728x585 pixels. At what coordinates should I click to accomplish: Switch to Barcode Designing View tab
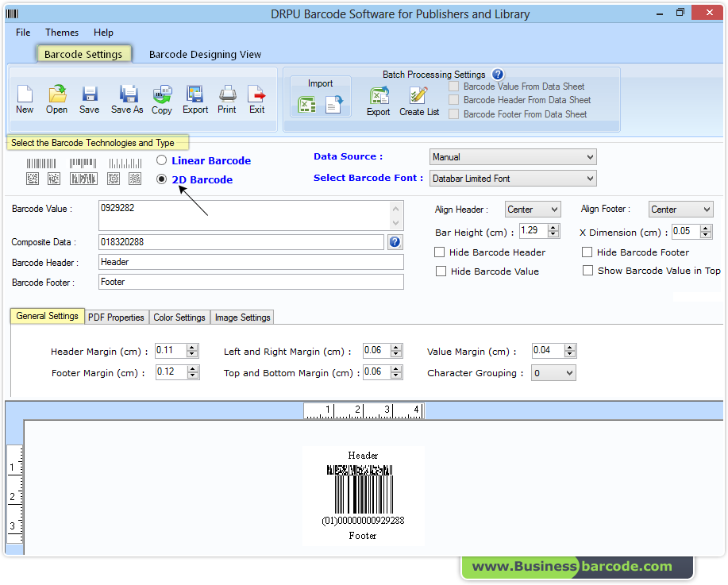[x=205, y=54]
